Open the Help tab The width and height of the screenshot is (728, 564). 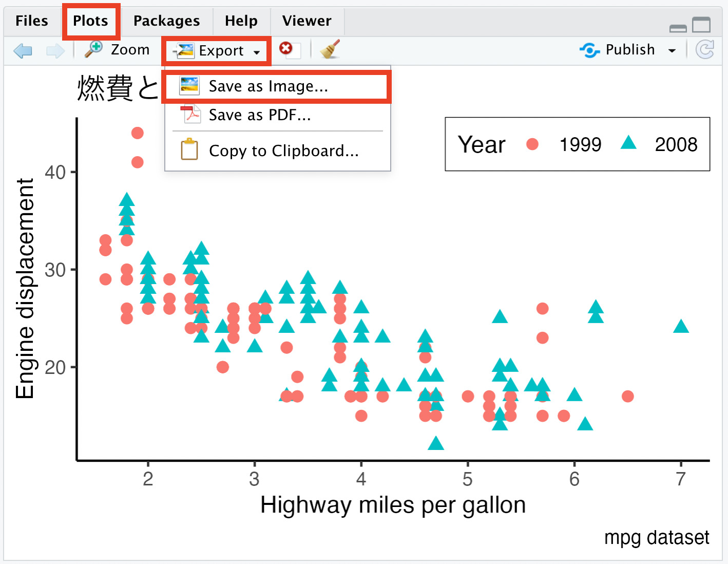[241, 21]
